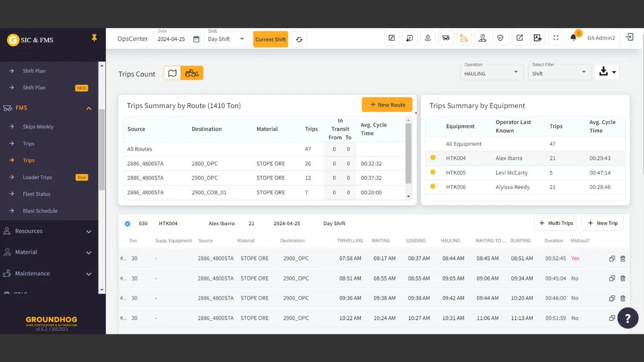
Task: Click the New Route button
Action: tap(387, 105)
